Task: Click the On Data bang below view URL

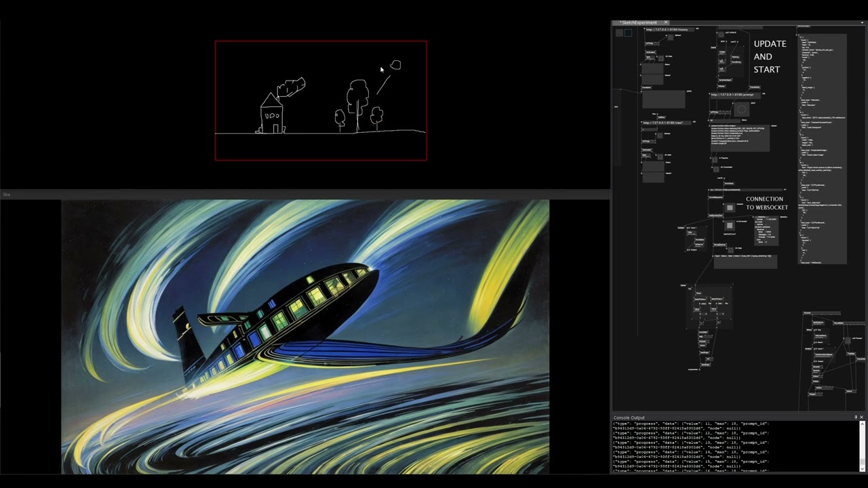Action: [660, 157]
